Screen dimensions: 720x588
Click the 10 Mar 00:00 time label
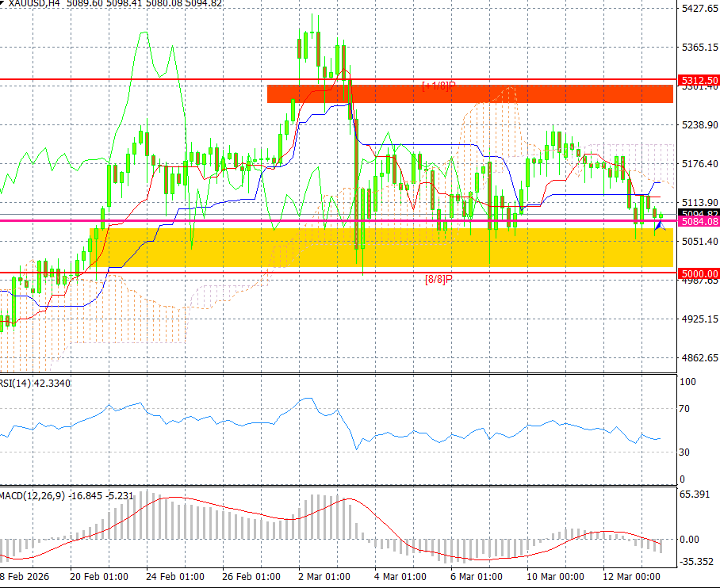(555, 577)
